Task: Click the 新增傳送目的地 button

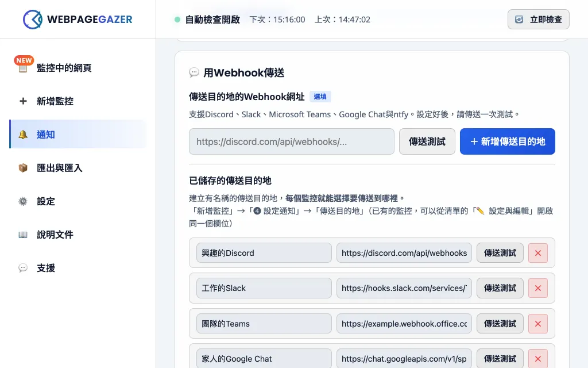Action: coord(508,141)
